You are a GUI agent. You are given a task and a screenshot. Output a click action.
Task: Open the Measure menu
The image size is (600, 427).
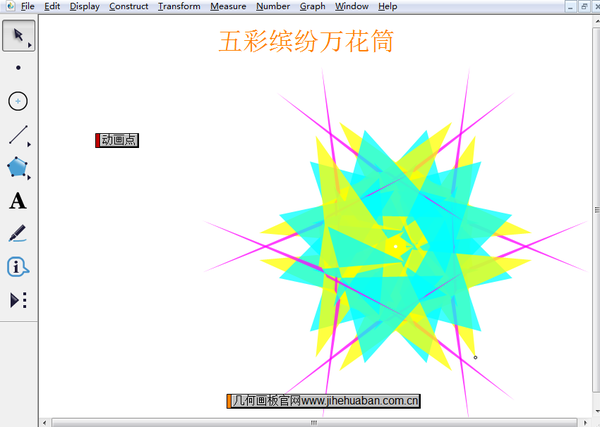228,6
